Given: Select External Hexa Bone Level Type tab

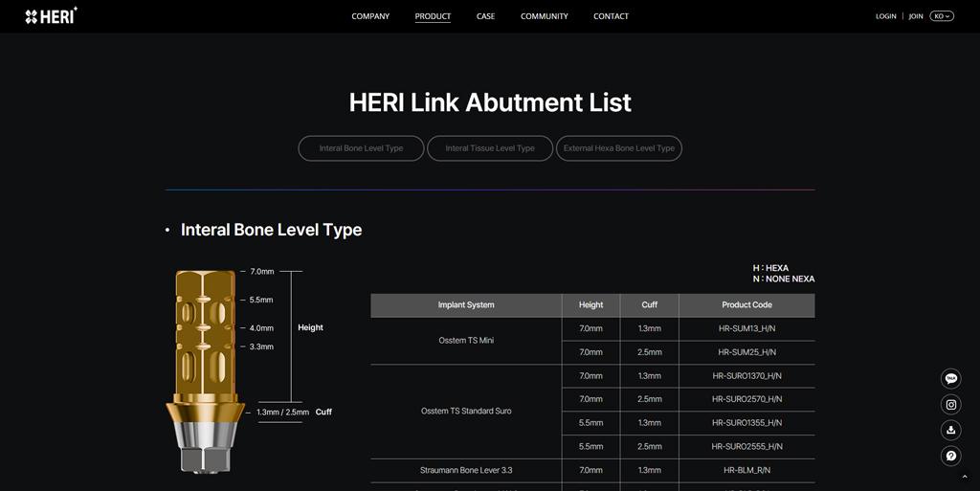Looking at the screenshot, I should tap(619, 148).
